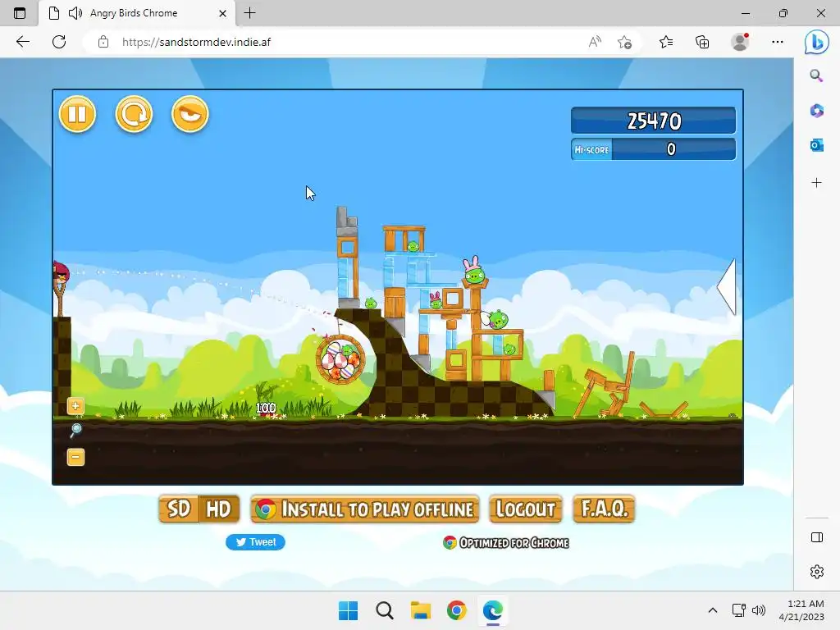The height and width of the screenshot is (630, 840).
Task: Click the Tweet button
Action: 256,542
